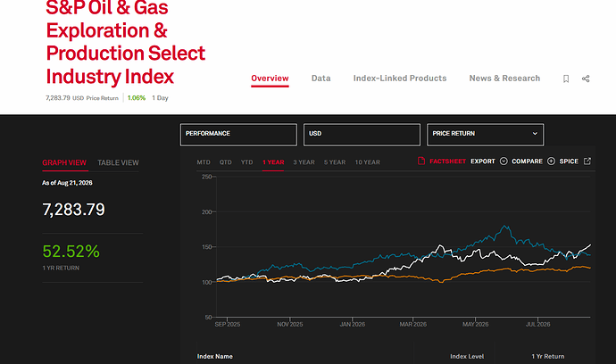Click the 1 Yr Return column header

(x=547, y=357)
